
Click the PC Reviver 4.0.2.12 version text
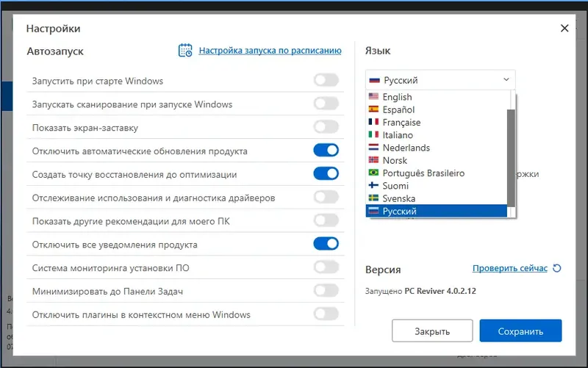click(440, 291)
